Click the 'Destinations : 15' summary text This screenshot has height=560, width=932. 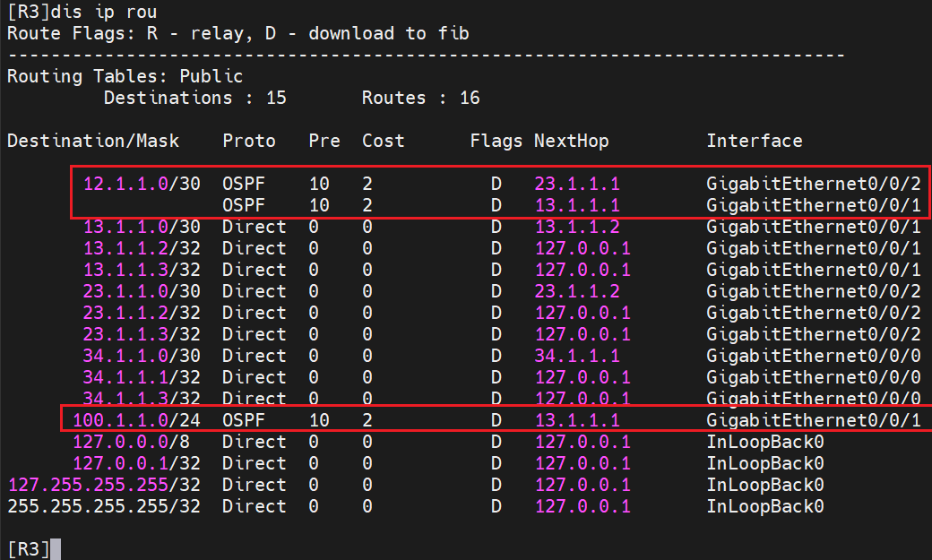(194, 98)
